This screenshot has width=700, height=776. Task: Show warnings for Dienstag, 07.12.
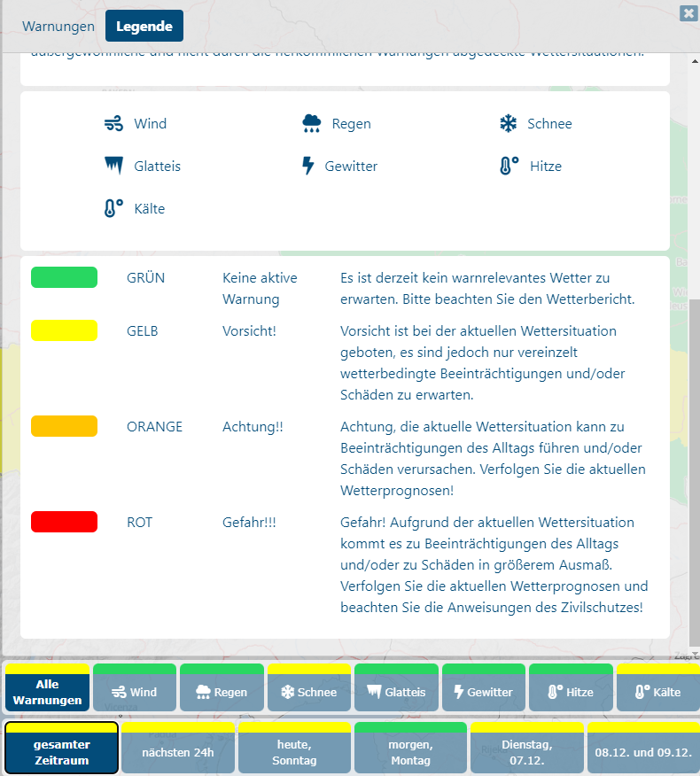tap(527, 748)
